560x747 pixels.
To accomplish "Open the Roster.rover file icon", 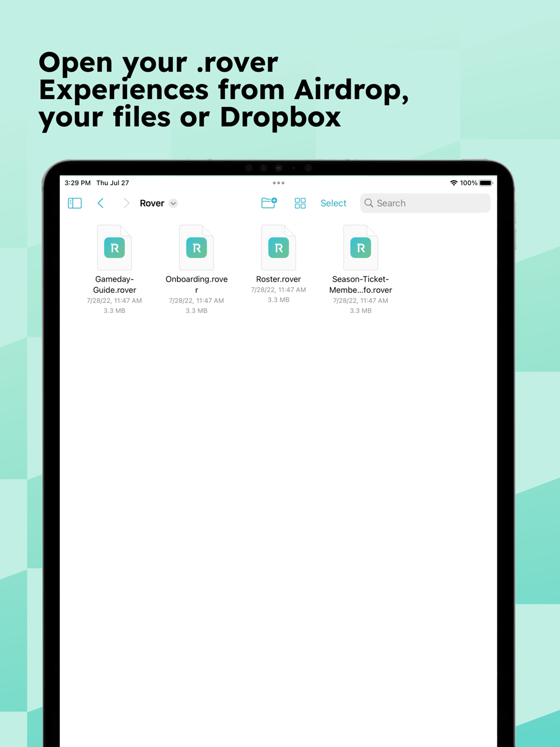I will 278,248.
